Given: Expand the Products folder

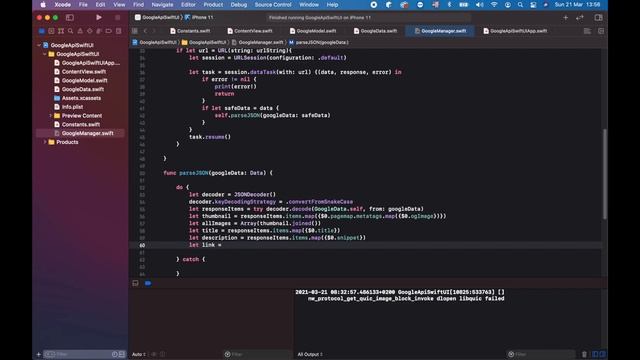Looking at the screenshot, I should coord(45,142).
